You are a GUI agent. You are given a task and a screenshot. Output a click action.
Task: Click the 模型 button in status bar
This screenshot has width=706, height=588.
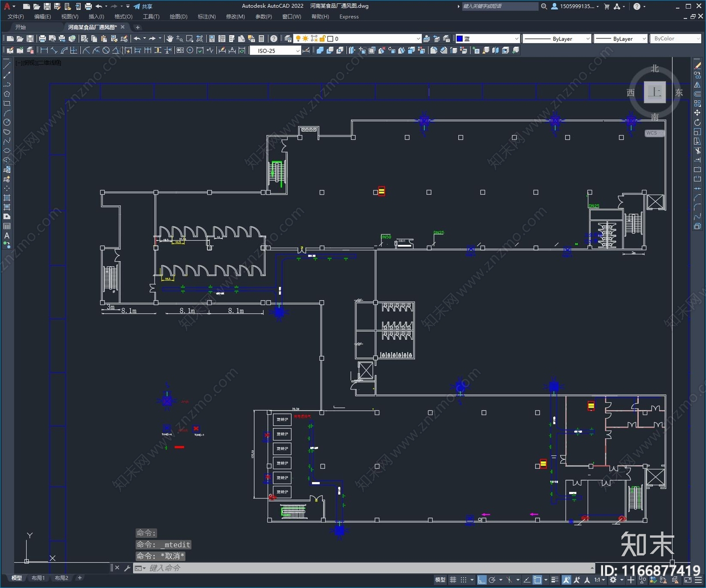(440, 580)
